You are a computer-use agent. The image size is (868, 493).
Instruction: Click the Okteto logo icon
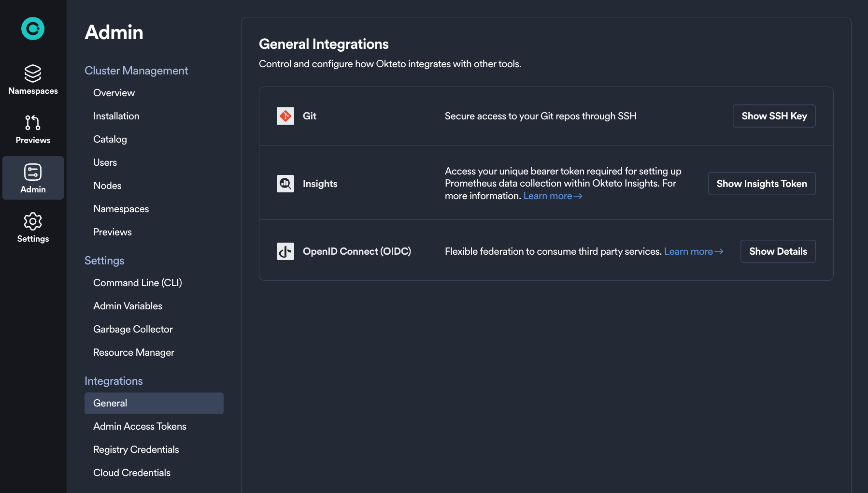tap(33, 29)
